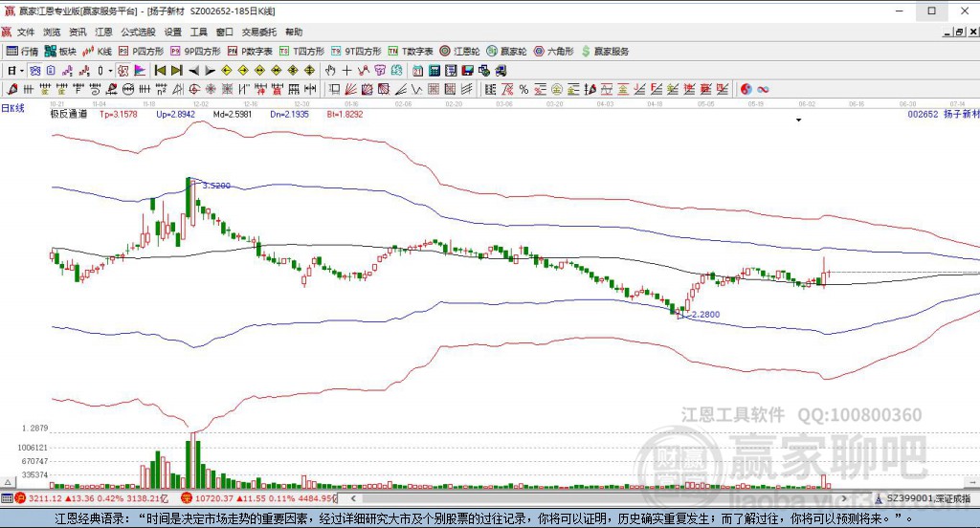Select the rectangle drawing tool

pos(334,89)
